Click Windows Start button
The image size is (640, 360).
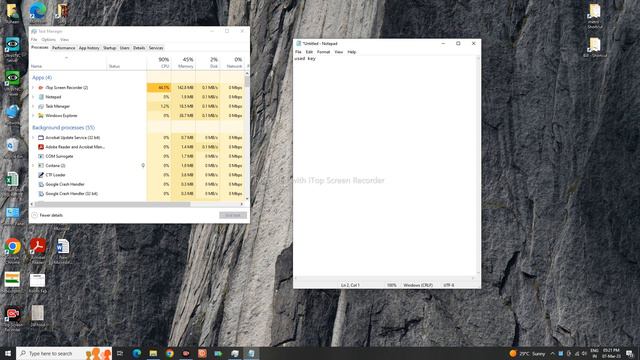[8, 353]
